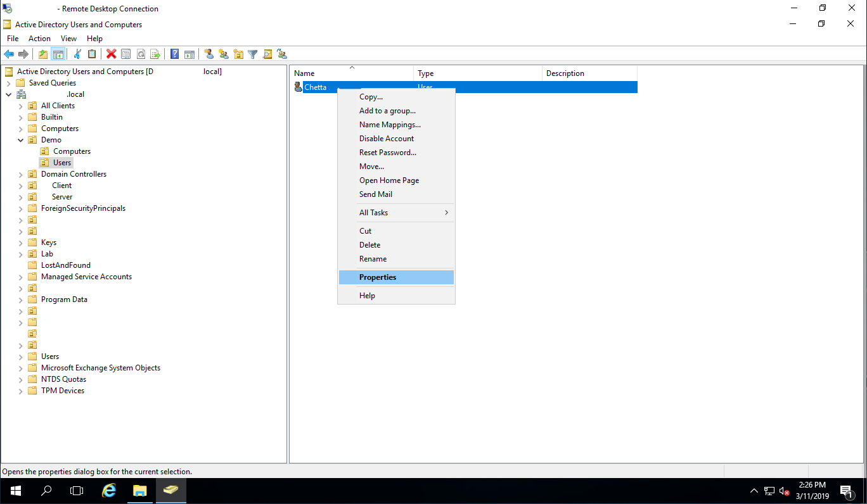Viewport: 867px width, 504px height.
Task: Choose Copy... from the context menu
Action: click(396, 97)
